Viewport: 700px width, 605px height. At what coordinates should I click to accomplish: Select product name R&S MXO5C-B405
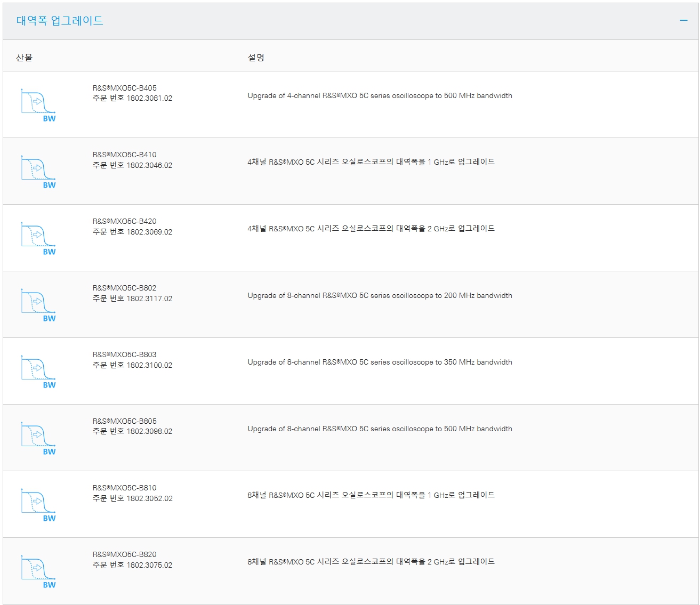[125, 88]
